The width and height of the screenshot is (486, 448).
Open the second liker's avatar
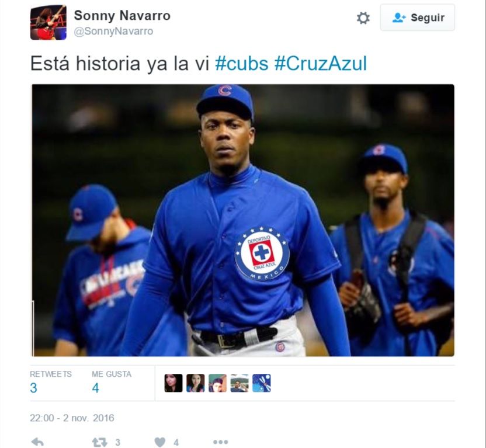195,383
